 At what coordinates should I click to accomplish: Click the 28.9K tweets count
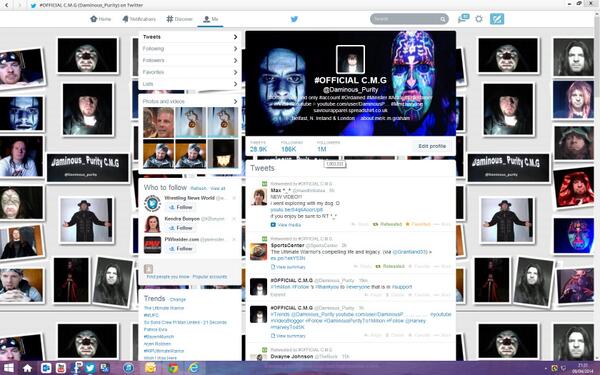pyautogui.click(x=258, y=146)
